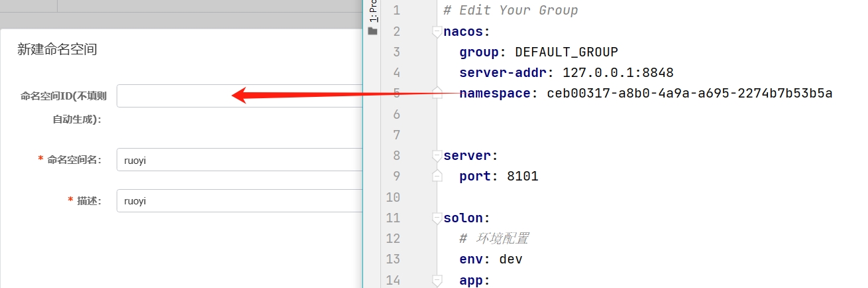
Task: Click the 命名空间ID(不填则自动生成) label
Action: [64, 108]
